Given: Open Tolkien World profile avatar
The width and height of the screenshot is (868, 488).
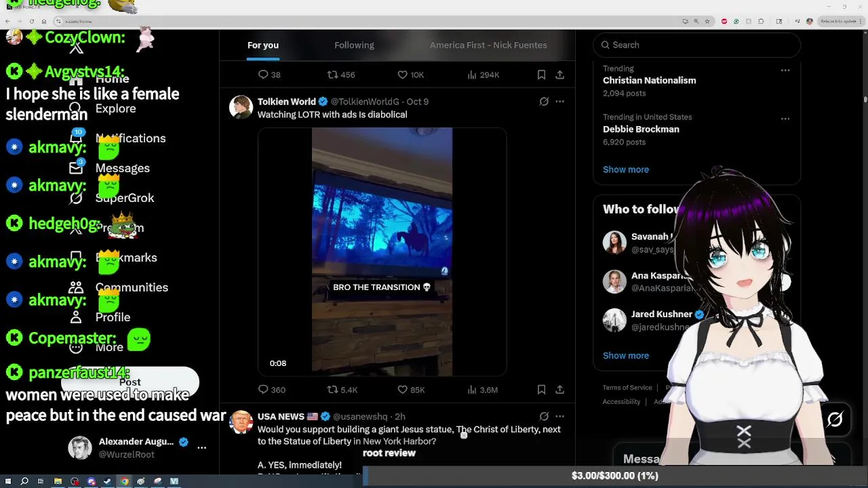Looking at the screenshot, I should [x=241, y=107].
